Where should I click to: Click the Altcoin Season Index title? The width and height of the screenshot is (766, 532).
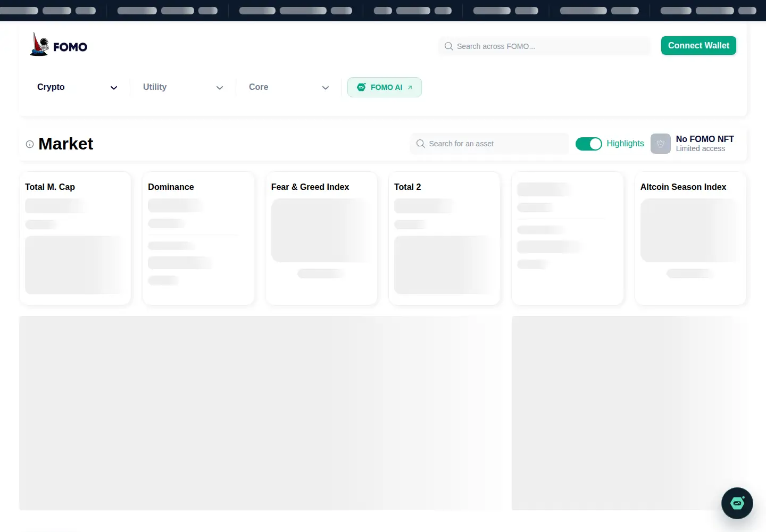coord(683,187)
